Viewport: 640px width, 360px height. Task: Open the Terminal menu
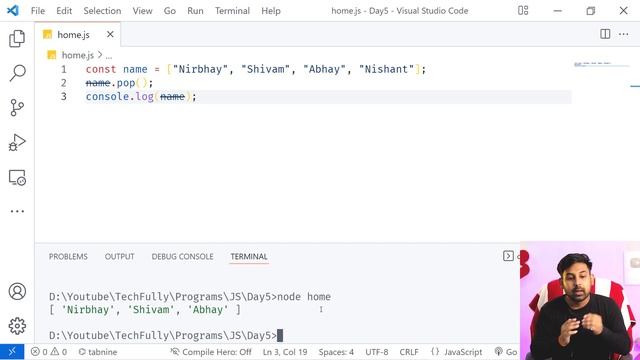click(x=232, y=11)
